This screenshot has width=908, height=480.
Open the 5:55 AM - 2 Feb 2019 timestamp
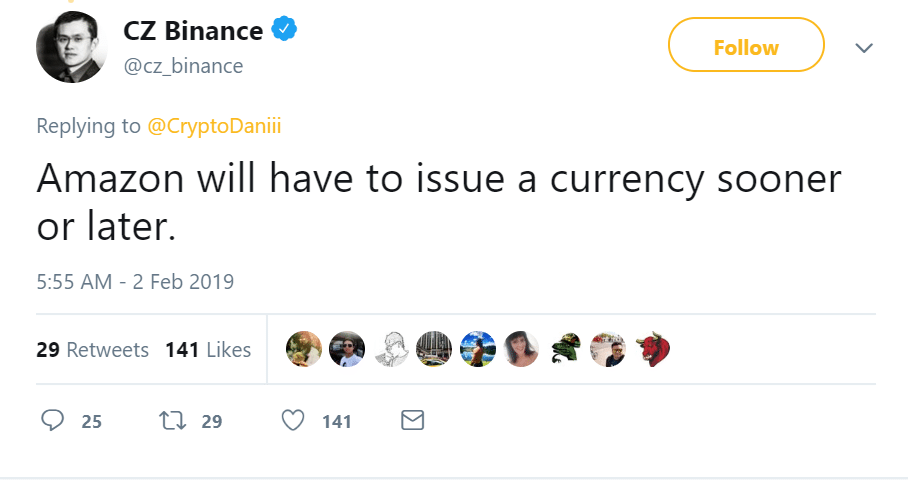coord(135,281)
